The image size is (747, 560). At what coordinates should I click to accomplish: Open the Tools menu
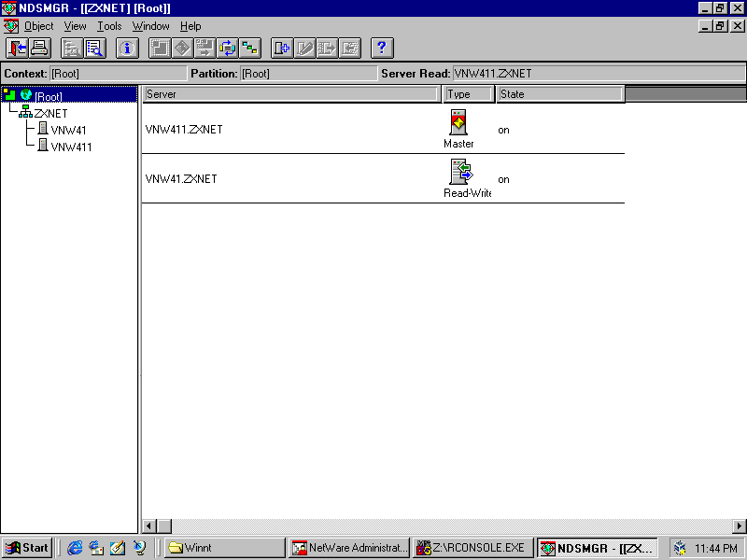point(109,26)
